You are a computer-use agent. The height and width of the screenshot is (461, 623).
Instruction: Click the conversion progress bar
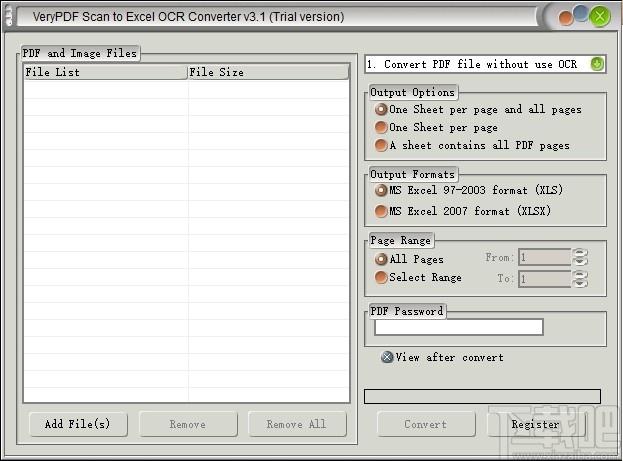pos(482,397)
